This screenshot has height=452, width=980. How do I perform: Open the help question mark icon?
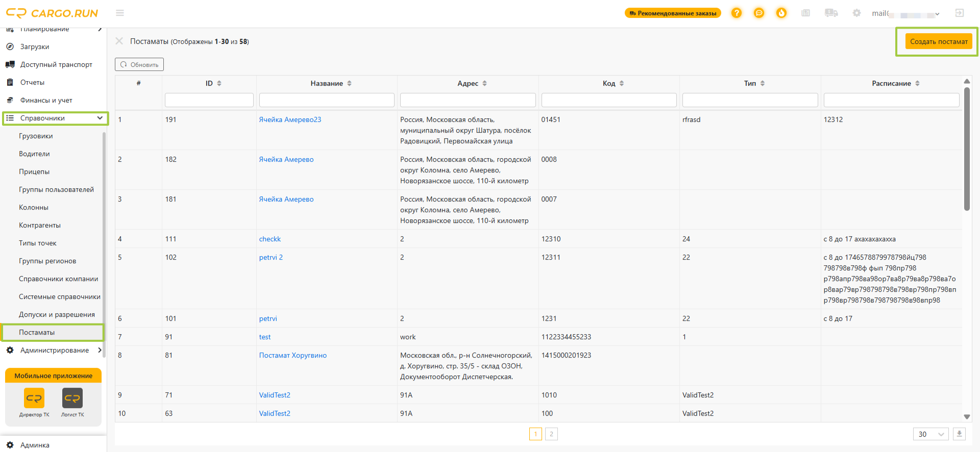pyautogui.click(x=736, y=13)
